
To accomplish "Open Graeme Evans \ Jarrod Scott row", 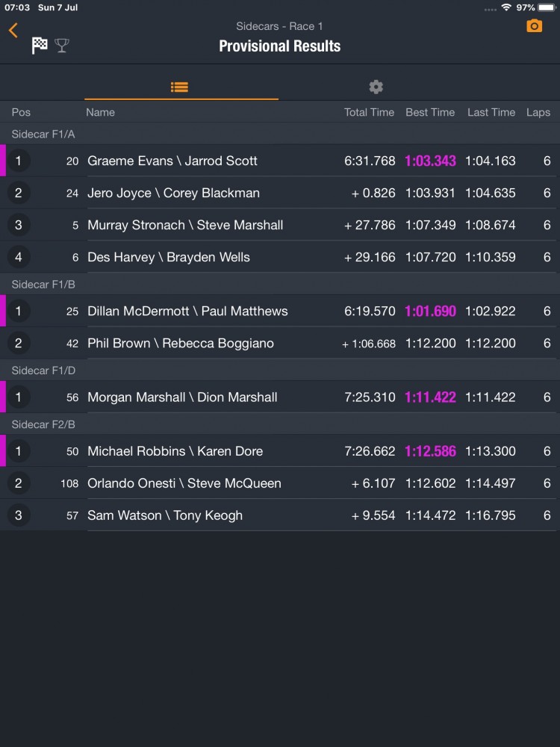I will [172, 161].
